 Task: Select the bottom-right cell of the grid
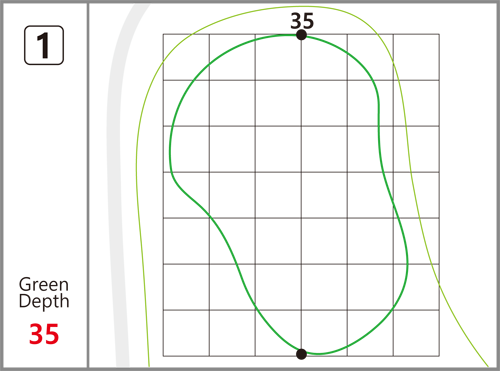pyautogui.click(x=416, y=333)
